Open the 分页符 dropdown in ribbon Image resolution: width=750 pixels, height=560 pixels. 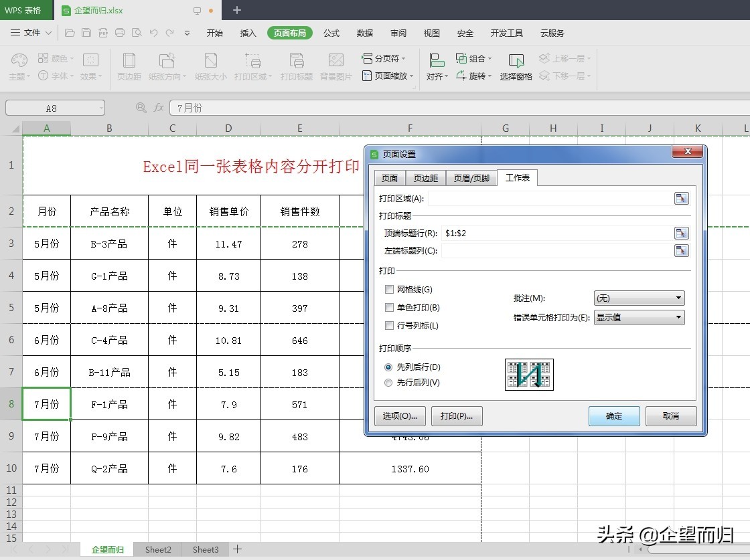(388, 58)
